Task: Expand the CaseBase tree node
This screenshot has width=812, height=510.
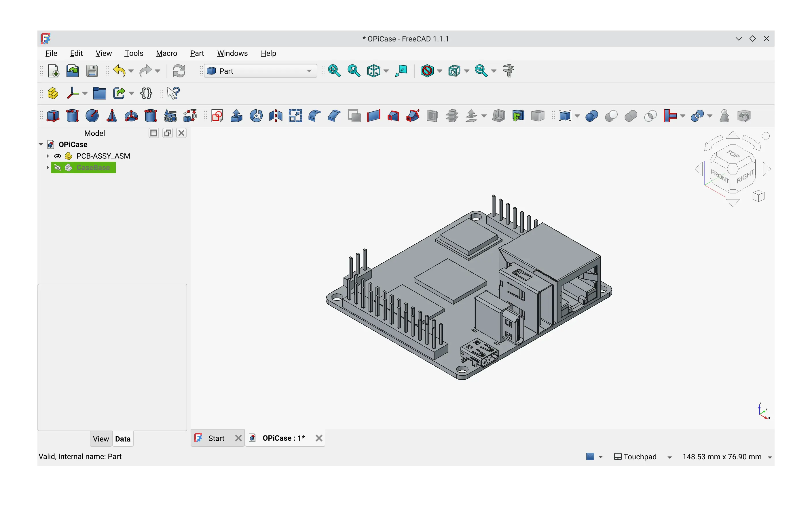Action: [48, 168]
